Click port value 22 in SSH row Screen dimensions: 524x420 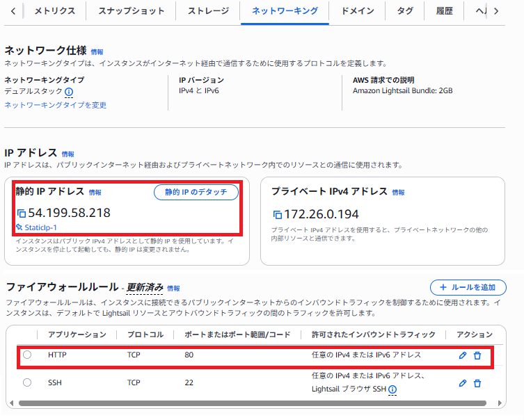click(189, 382)
